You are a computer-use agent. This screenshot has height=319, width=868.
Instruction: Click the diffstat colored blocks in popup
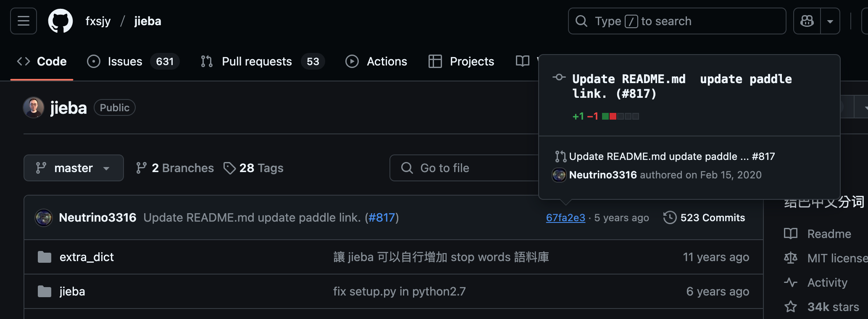coord(620,116)
